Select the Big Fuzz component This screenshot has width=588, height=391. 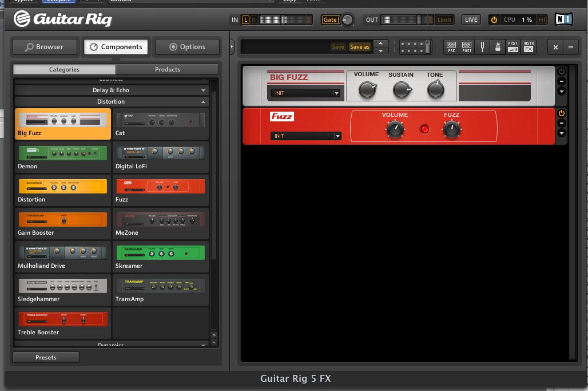point(62,124)
